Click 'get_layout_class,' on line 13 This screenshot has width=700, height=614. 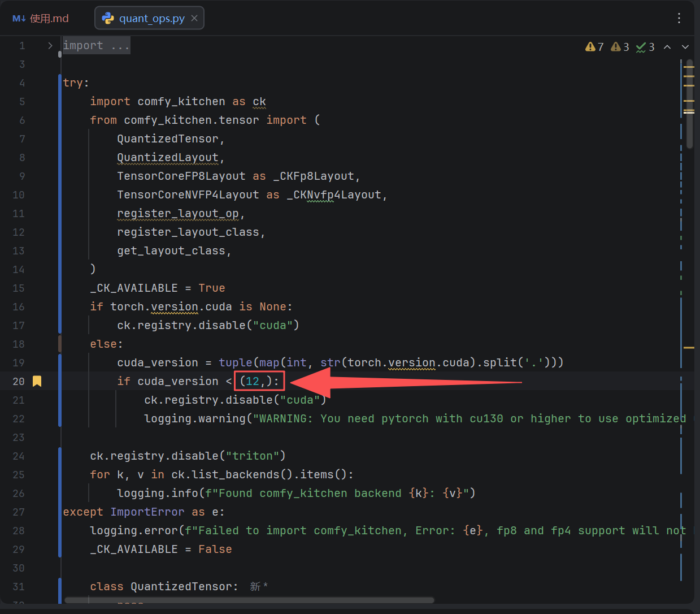click(x=174, y=250)
